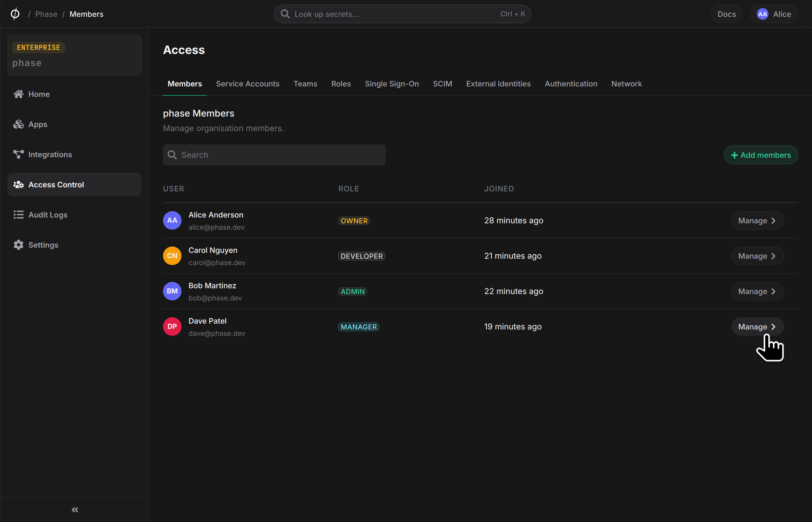Click '28 minutes ago' joined time
Image resolution: width=812 pixels, height=522 pixels.
[x=513, y=220]
